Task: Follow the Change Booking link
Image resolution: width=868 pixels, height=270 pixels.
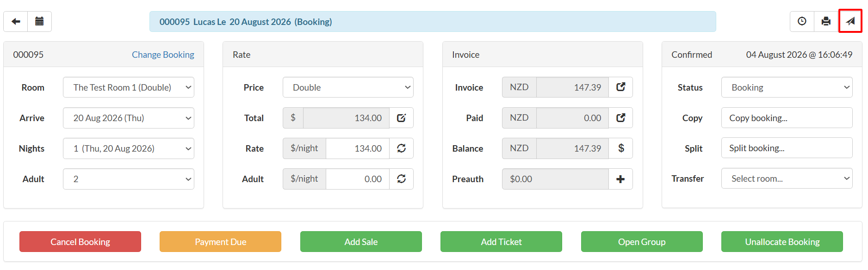Action: point(163,55)
